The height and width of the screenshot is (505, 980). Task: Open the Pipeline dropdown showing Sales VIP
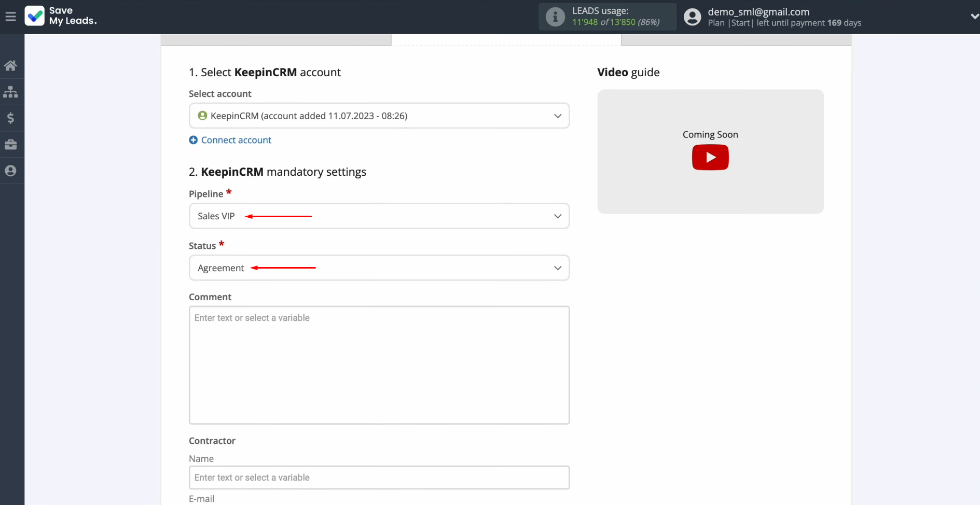pyautogui.click(x=379, y=216)
